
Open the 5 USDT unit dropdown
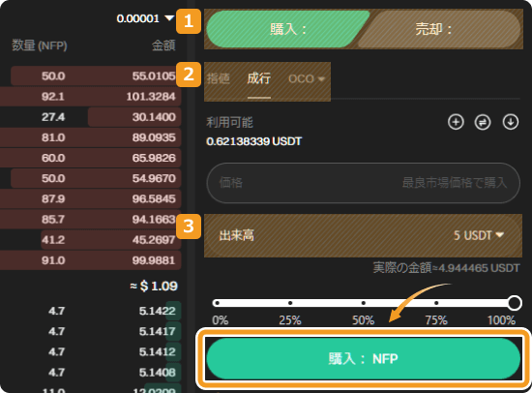pyautogui.click(x=479, y=235)
